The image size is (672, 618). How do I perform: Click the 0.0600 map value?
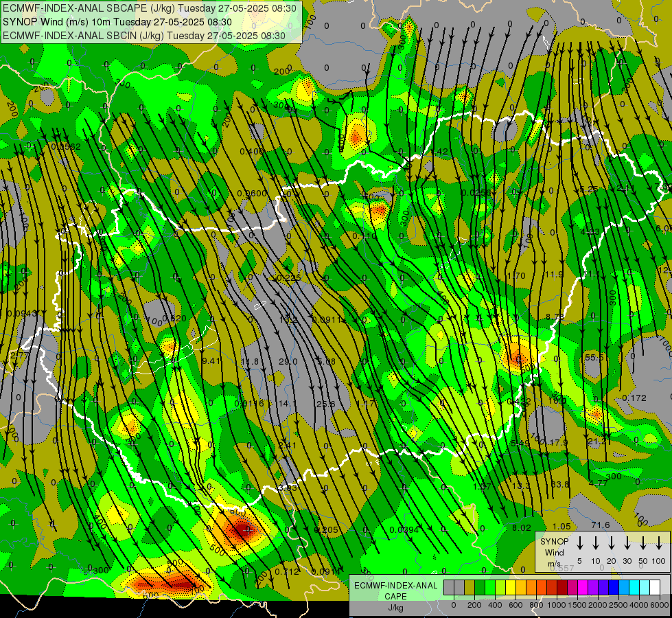click(x=252, y=194)
